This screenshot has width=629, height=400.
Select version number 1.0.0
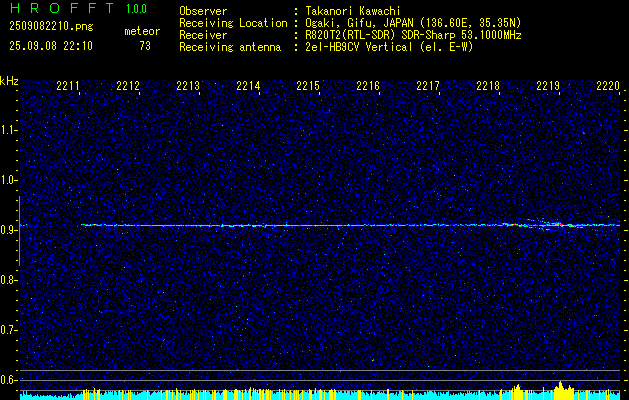coord(136,9)
